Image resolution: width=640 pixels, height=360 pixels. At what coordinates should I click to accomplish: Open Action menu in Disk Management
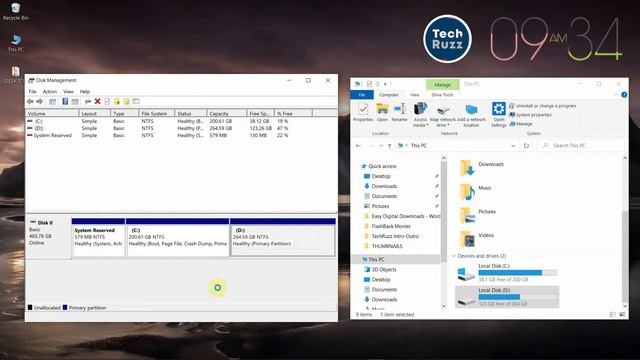[50, 91]
